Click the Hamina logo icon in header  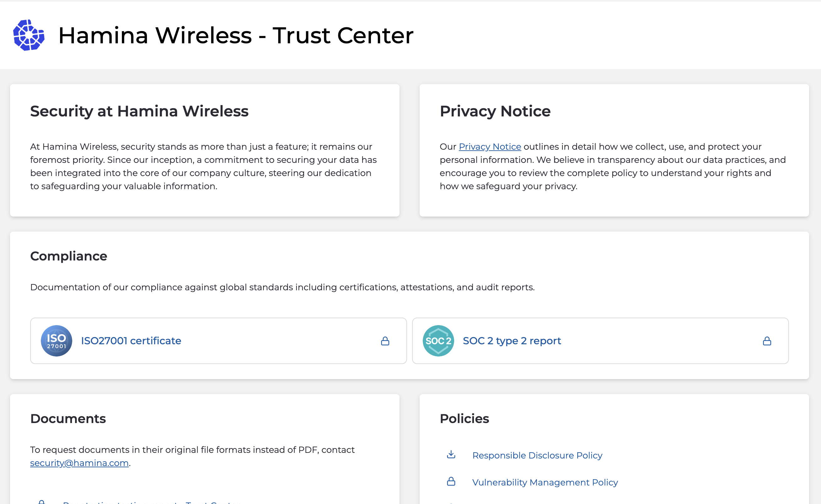tap(29, 35)
